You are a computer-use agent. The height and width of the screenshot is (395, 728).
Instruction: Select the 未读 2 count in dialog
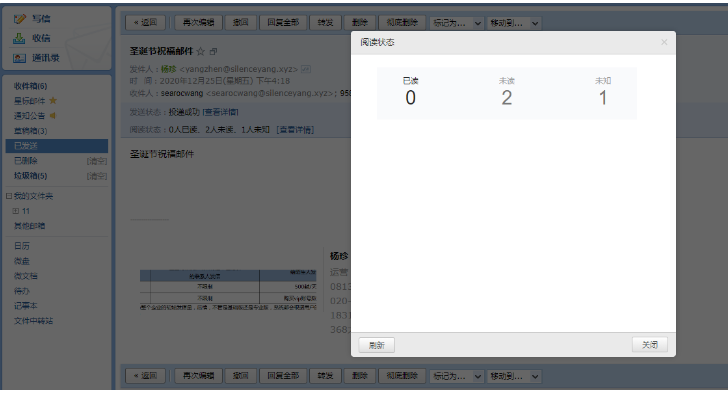point(507,92)
